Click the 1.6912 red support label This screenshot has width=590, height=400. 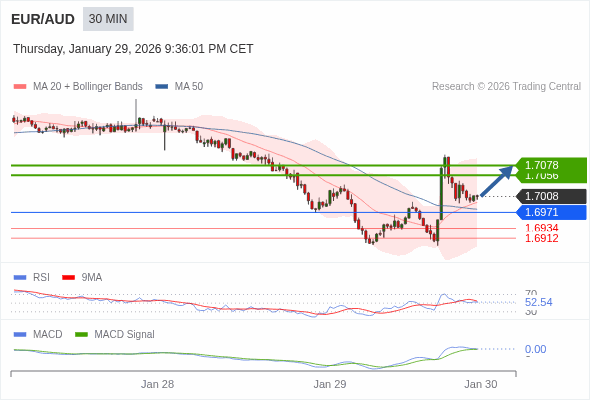541,238
